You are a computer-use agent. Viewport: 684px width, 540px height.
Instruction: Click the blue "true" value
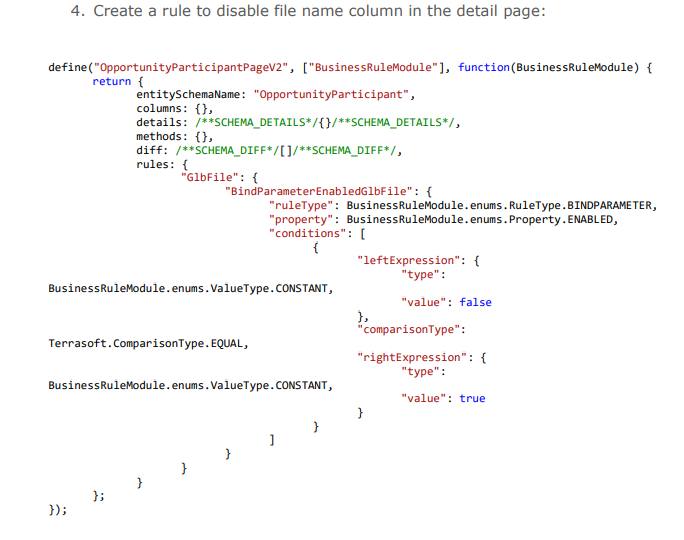pyautogui.click(x=472, y=398)
